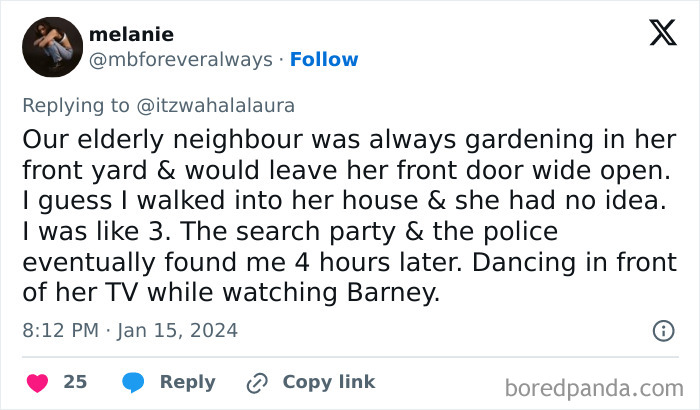Open the @mbforeveralways handle
Viewport: 700px width, 410px height.
181,59
